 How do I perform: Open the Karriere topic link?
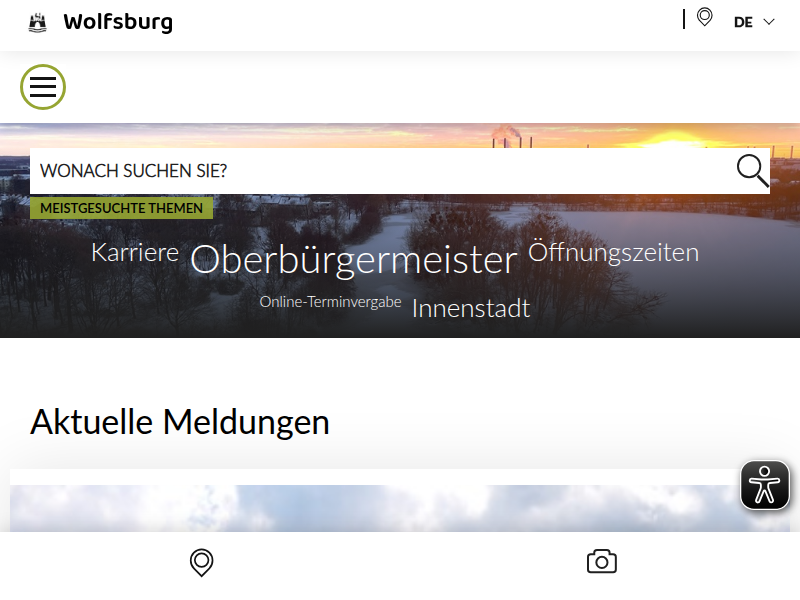tap(135, 252)
